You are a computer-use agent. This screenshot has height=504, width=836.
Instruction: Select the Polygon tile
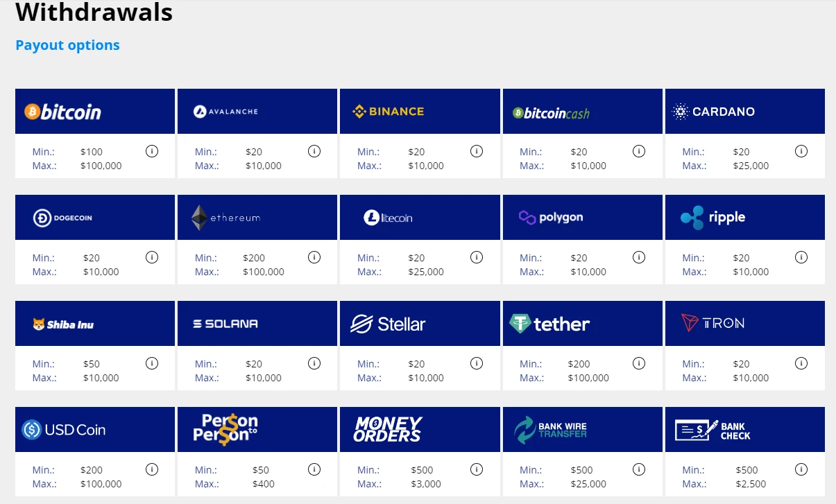pyautogui.click(x=581, y=217)
